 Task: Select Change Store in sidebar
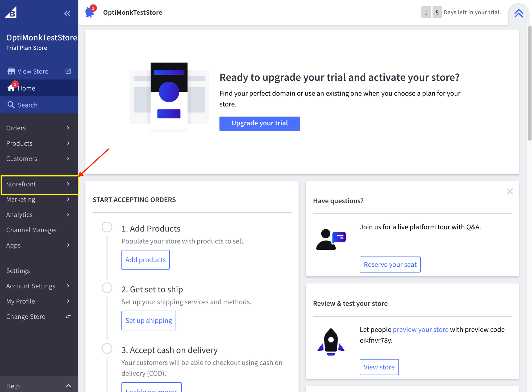coord(39,316)
